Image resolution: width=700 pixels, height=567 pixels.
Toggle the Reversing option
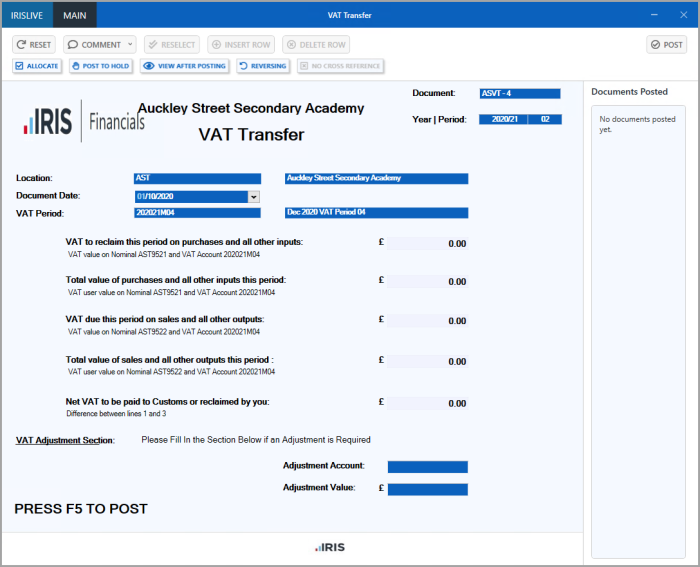pyautogui.click(x=263, y=66)
